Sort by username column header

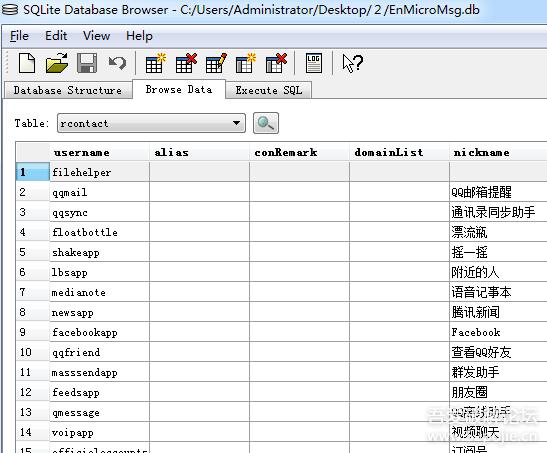pos(99,152)
